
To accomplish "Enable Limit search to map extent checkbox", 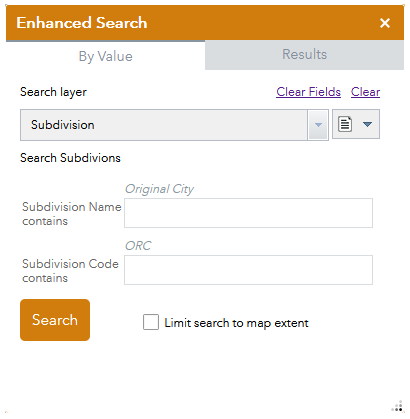I will click(151, 322).
